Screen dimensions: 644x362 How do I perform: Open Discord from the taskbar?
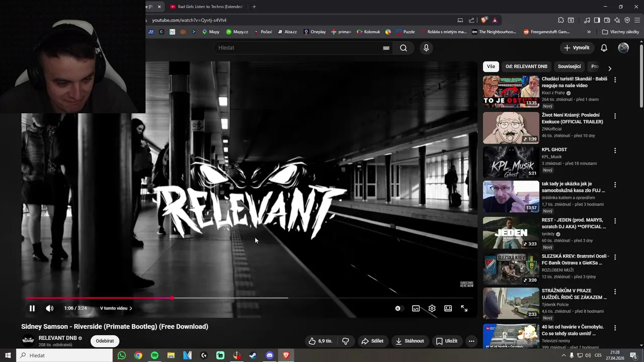270,355
